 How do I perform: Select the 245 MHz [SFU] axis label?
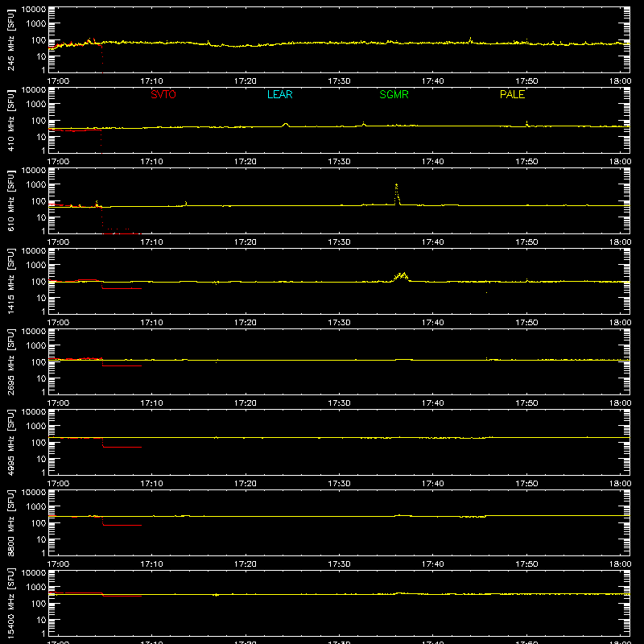[x=10, y=39]
